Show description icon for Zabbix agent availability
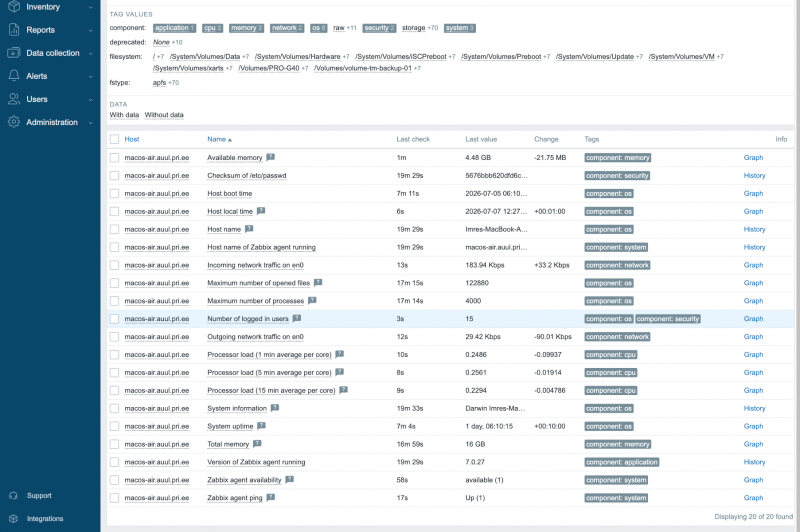 pos(289,479)
